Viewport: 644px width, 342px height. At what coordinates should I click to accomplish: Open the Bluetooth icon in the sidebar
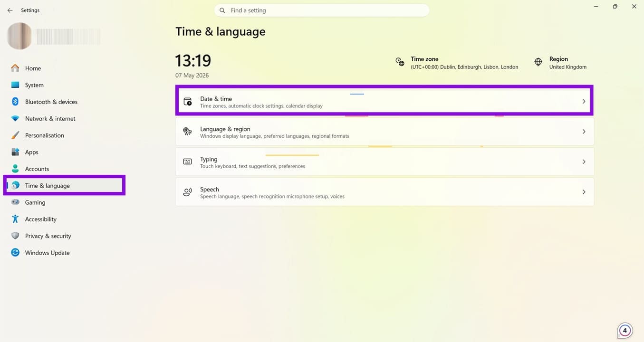point(15,102)
